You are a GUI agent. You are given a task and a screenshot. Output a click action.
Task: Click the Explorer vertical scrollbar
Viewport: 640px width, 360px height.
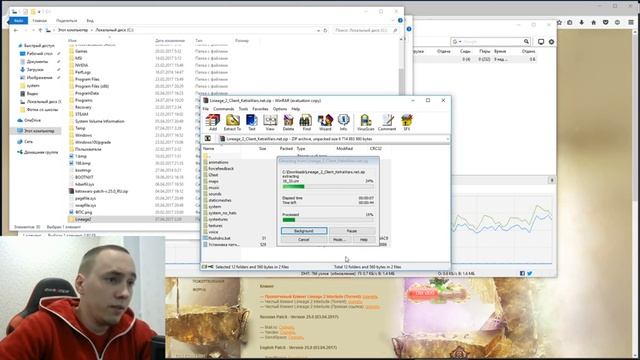[402, 135]
